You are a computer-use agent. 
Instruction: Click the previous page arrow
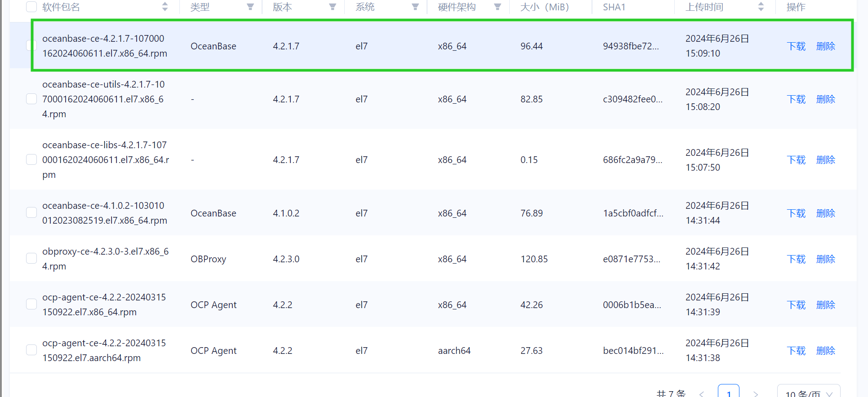tap(702, 393)
